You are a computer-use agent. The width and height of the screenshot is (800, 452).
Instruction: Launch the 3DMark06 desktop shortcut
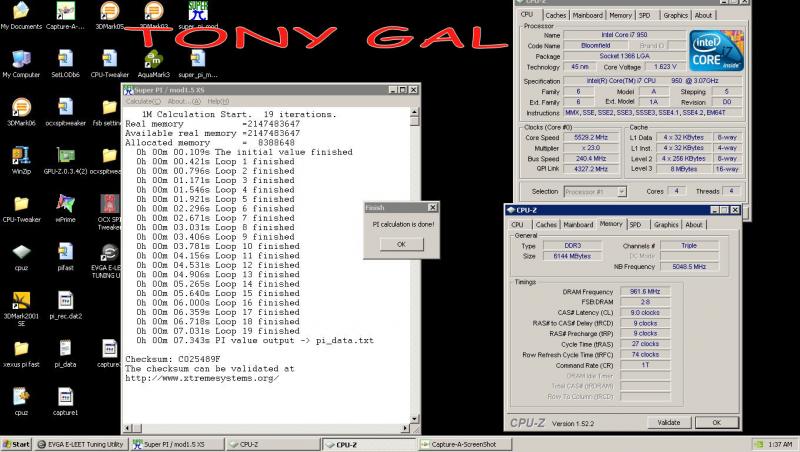[21, 112]
